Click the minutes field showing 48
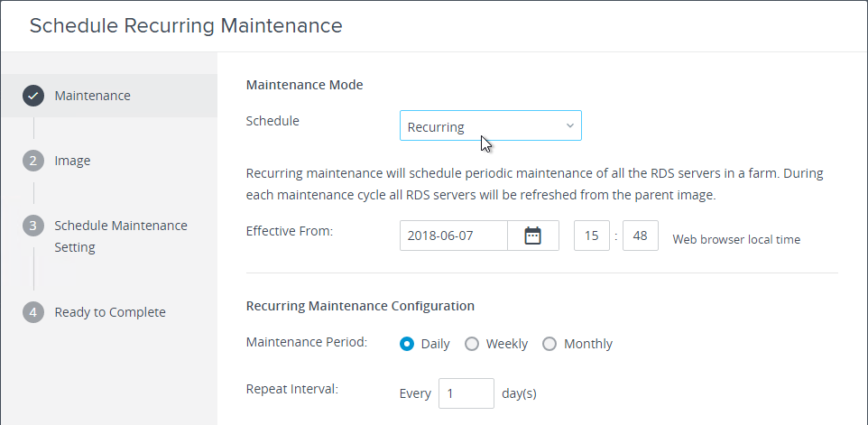Screen dimensions: 868x425 [x=641, y=236]
